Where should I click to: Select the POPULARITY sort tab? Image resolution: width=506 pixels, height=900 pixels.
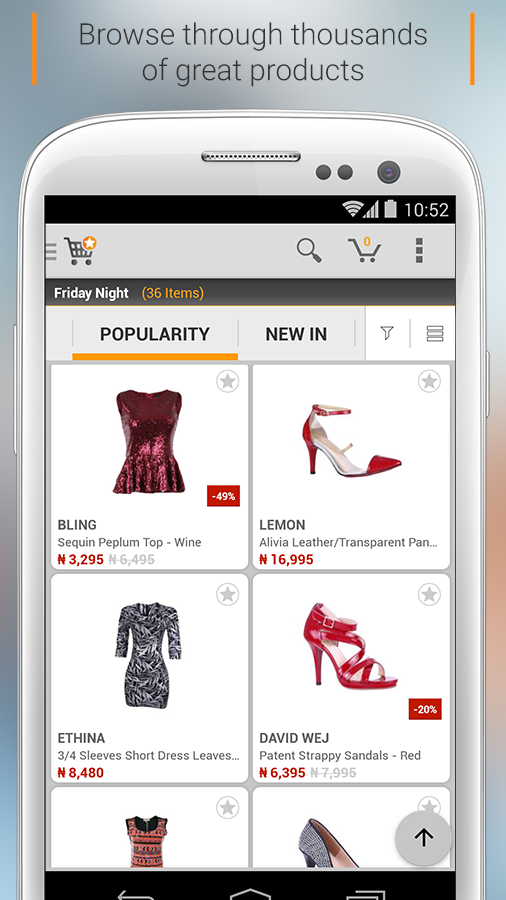tap(155, 334)
